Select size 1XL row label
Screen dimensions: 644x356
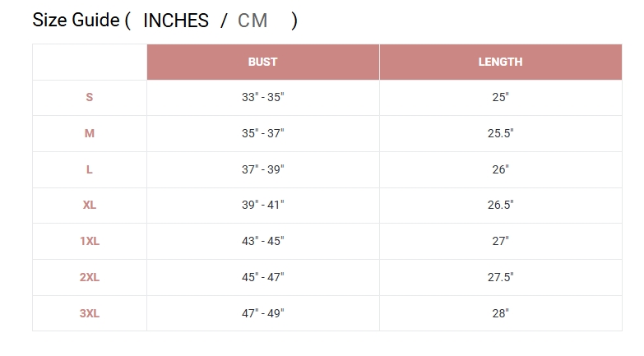[x=90, y=241]
